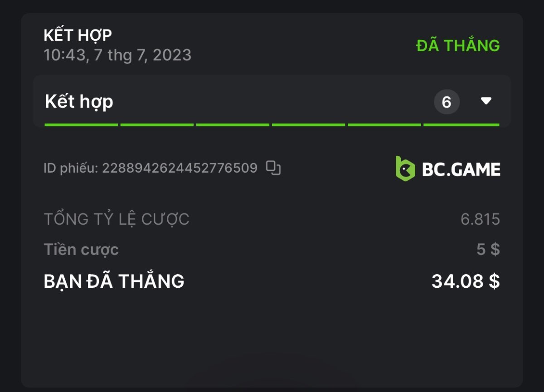The image size is (544, 392).
Task: Click the winnings amount 34.08 $
Action: 466,281
